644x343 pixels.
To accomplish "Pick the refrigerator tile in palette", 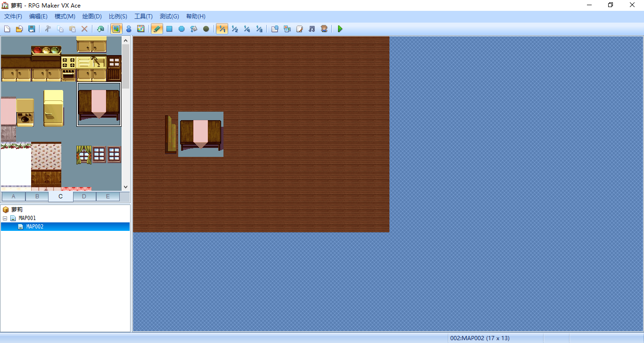I will [x=53, y=108].
